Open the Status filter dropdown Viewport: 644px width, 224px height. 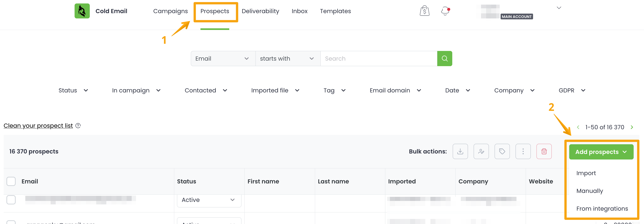pyautogui.click(x=73, y=90)
